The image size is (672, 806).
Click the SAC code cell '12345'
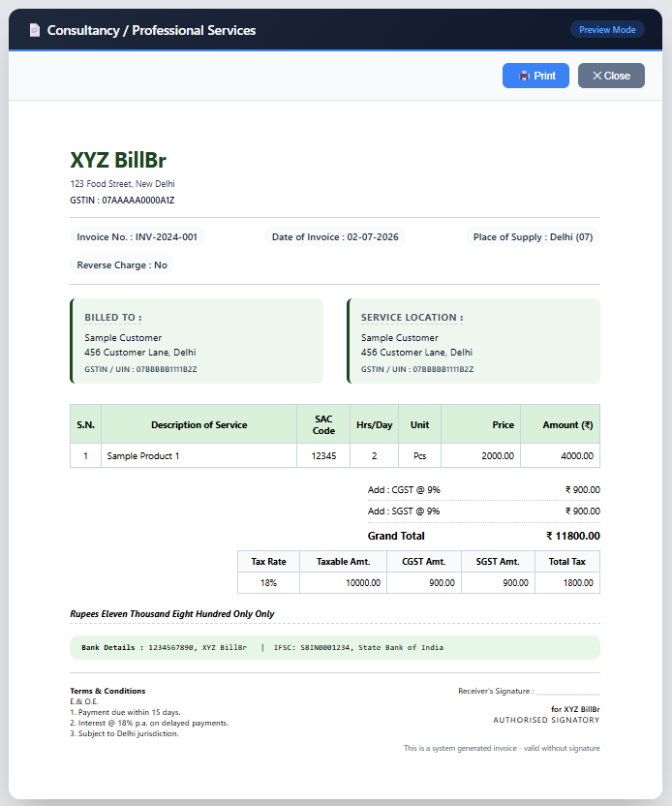[x=323, y=456]
